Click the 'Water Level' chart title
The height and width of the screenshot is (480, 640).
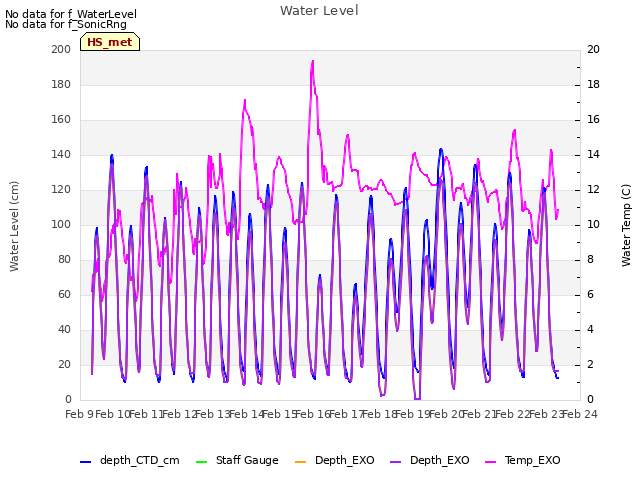[x=319, y=11]
